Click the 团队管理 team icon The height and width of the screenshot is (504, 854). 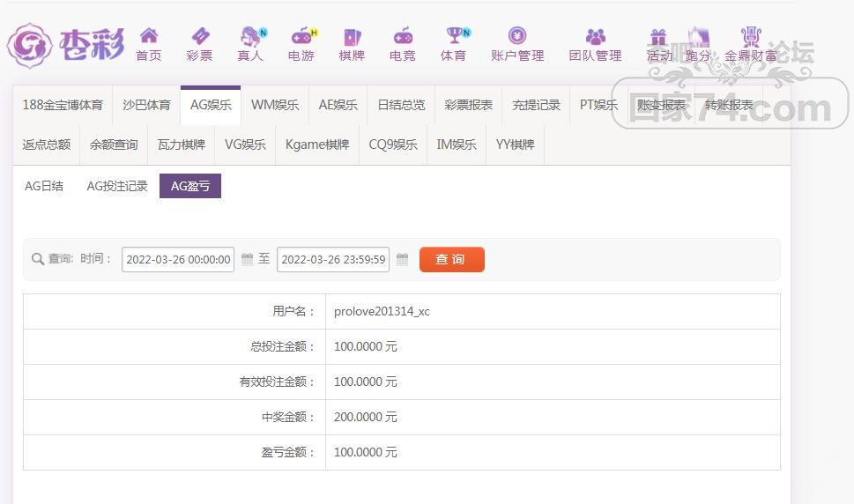pyautogui.click(x=596, y=37)
